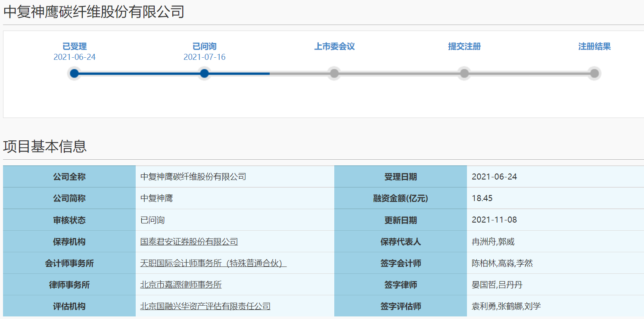Click the 审核状态 value 已问询

click(x=152, y=220)
